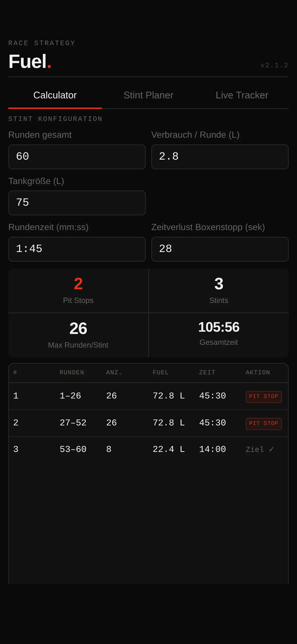This screenshot has height=644, width=297.
Task: Click the FUEL column header
Action: (x=161, y=372)
